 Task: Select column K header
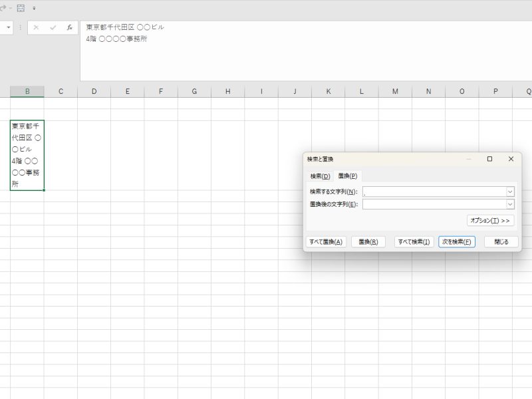(x=329, y=91)
